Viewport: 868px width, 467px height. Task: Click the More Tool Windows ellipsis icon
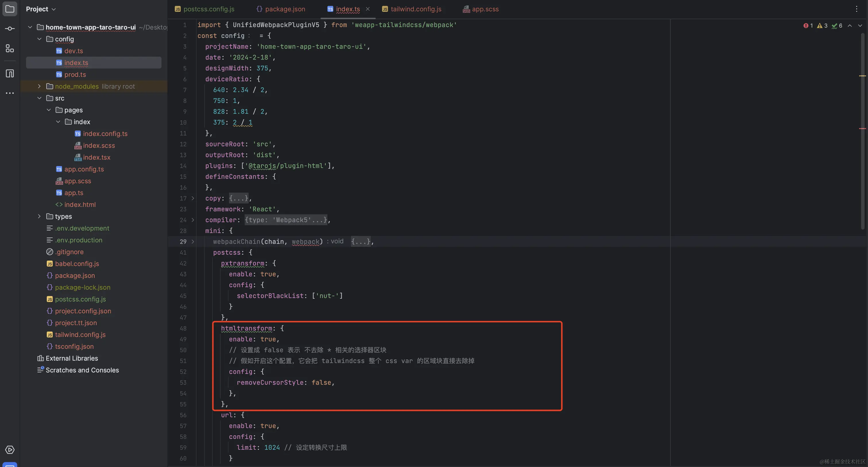click(9, 93)
